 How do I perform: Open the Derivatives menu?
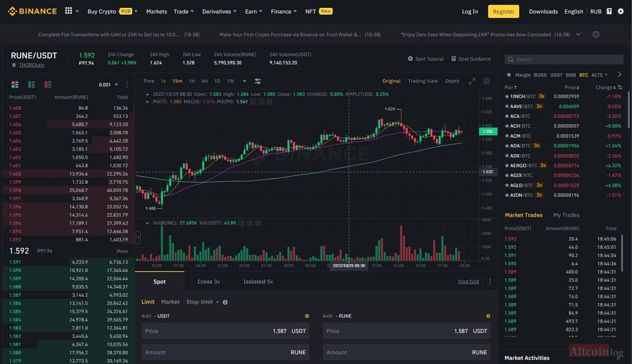click(219, 11)
